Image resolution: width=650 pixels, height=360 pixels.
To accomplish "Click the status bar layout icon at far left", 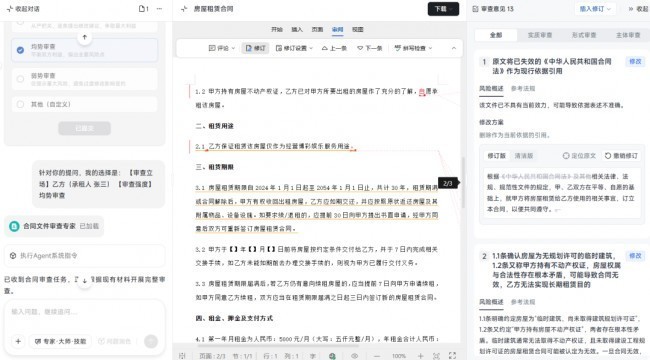I will click(182, 356).
